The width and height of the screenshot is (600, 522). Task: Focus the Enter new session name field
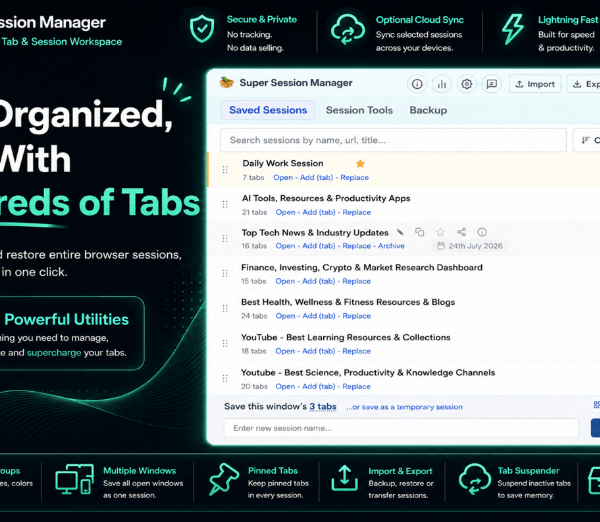(401, 428)
